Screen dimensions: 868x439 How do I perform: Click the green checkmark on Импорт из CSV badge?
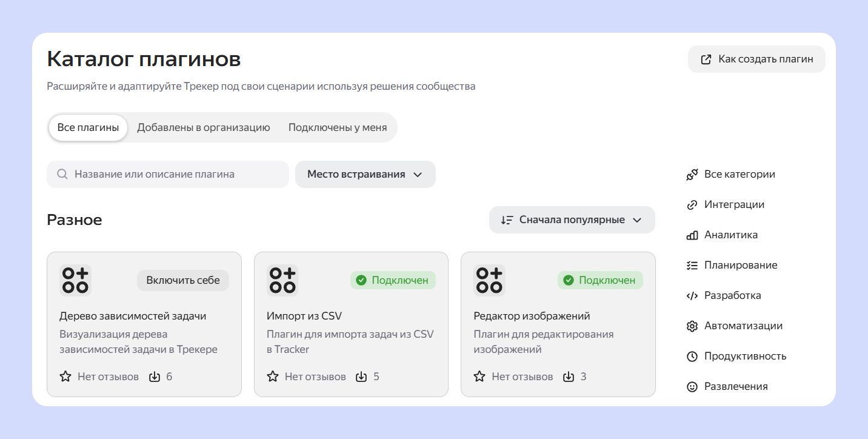tap(361, 280)
